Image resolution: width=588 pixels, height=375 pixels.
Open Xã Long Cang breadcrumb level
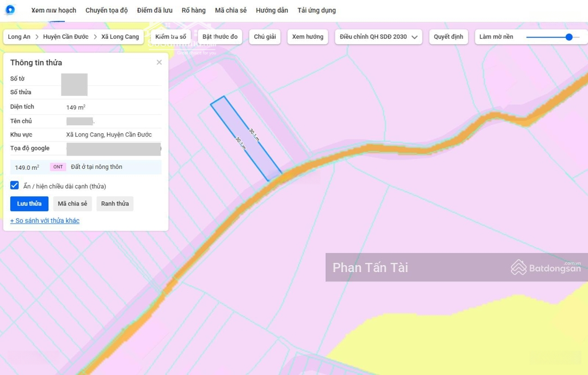(x=120, y=37)
